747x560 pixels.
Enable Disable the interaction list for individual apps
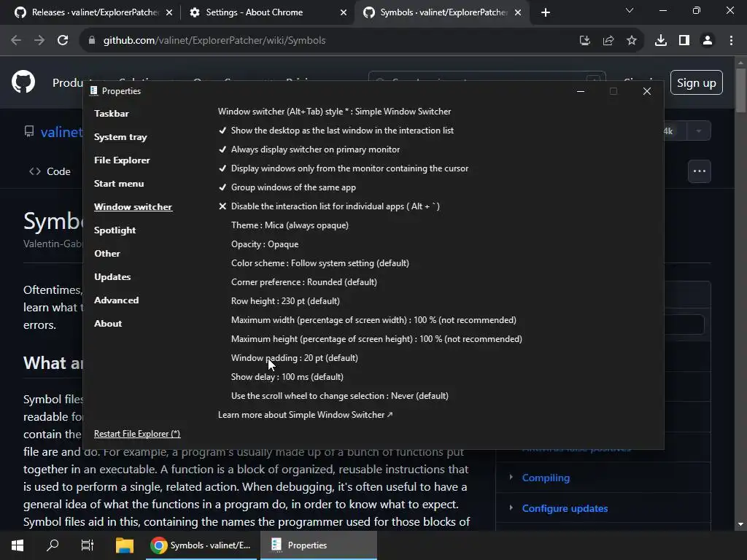(329, 206)
